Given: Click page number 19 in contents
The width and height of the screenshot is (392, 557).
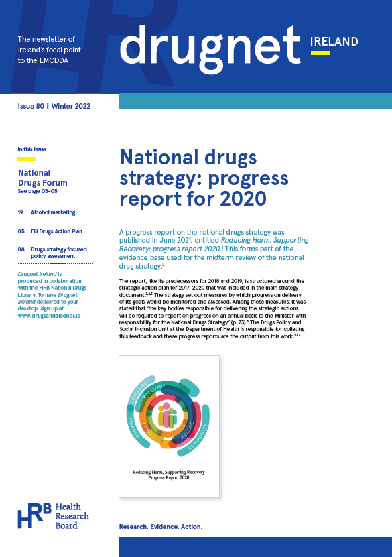Looking at the screenshot, I should (x=21, y=212).
